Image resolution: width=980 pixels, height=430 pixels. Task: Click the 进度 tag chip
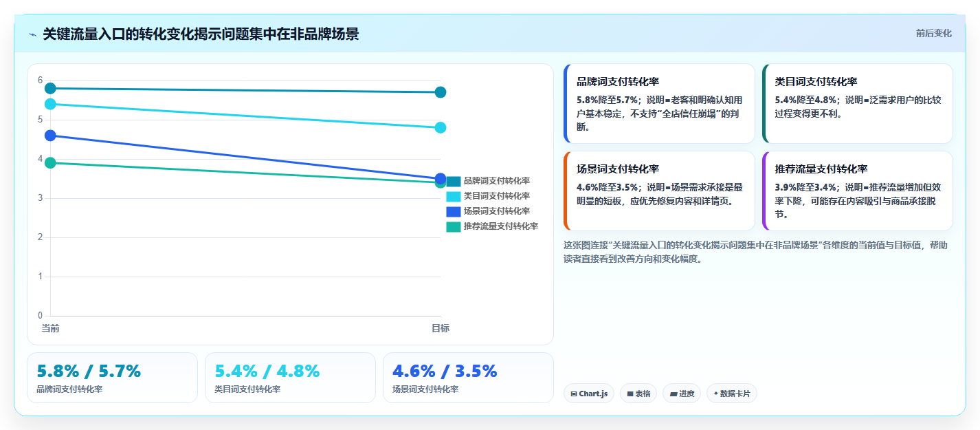click(x=682, y=394)
